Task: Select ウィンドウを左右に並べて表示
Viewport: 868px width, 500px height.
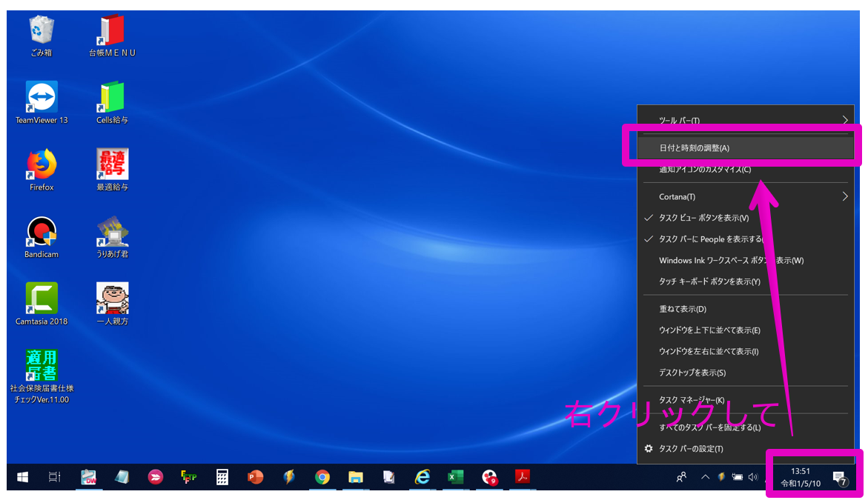Action: click(x=745, y=351)
